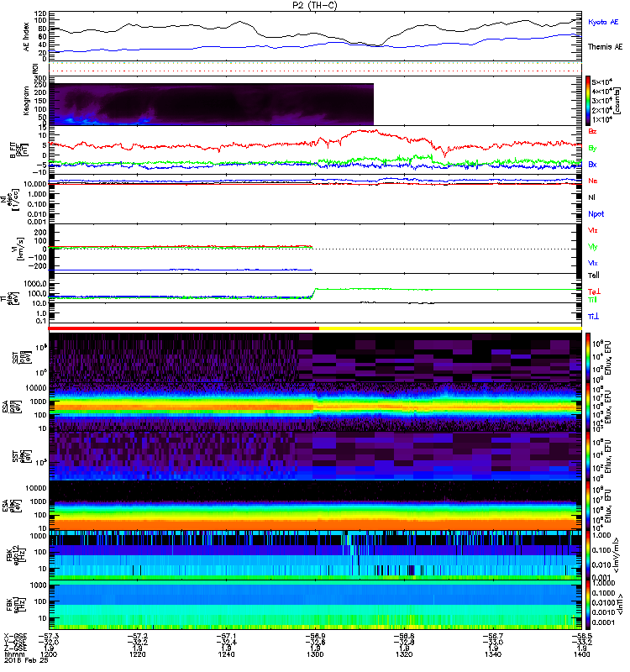630x672 pixels.
Task: Click the X-GSE row label
Action: coord(15,636)
